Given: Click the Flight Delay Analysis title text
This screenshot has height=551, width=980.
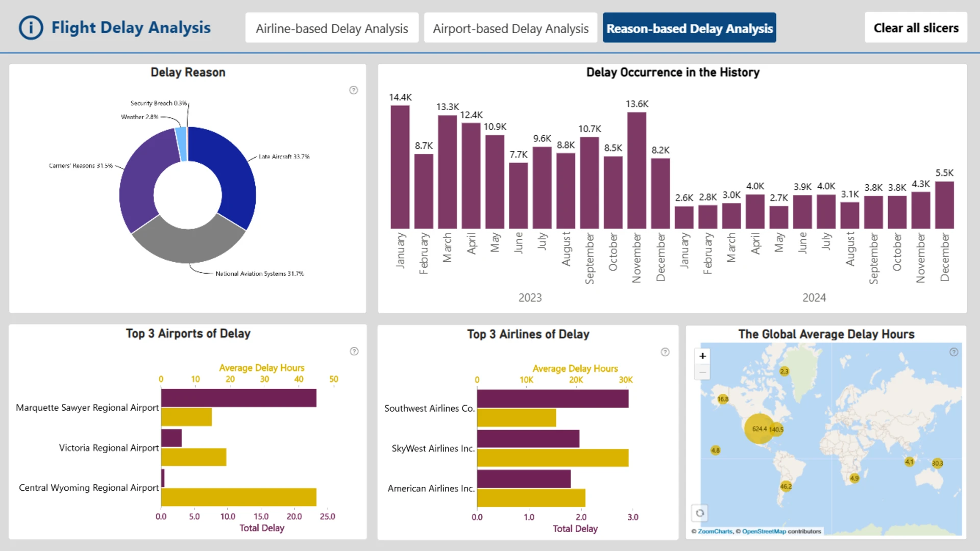Looking at the screenshot, I should [131, 28].
